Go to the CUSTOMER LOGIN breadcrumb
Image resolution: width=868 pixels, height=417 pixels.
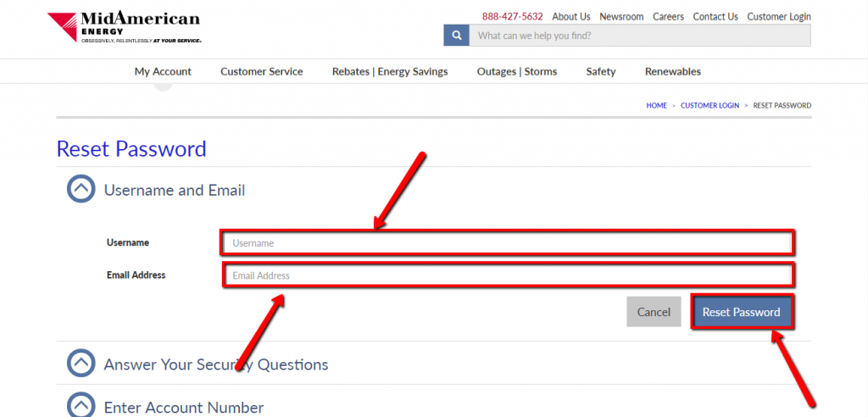click(x=709, y=105)
